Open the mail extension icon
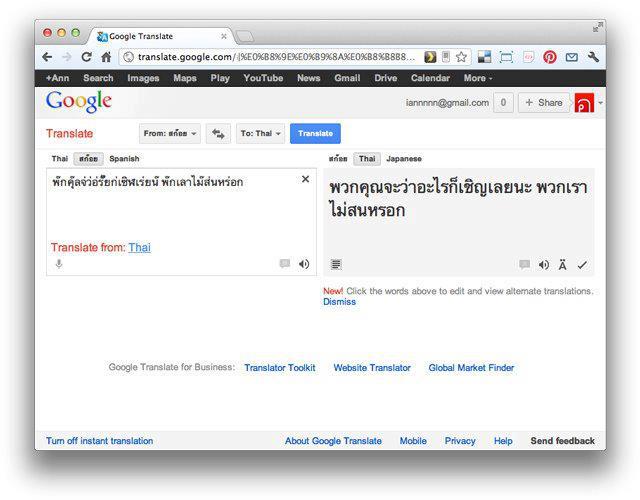The width and height of the screenshot is (640, 500). (x=571, y=57)
